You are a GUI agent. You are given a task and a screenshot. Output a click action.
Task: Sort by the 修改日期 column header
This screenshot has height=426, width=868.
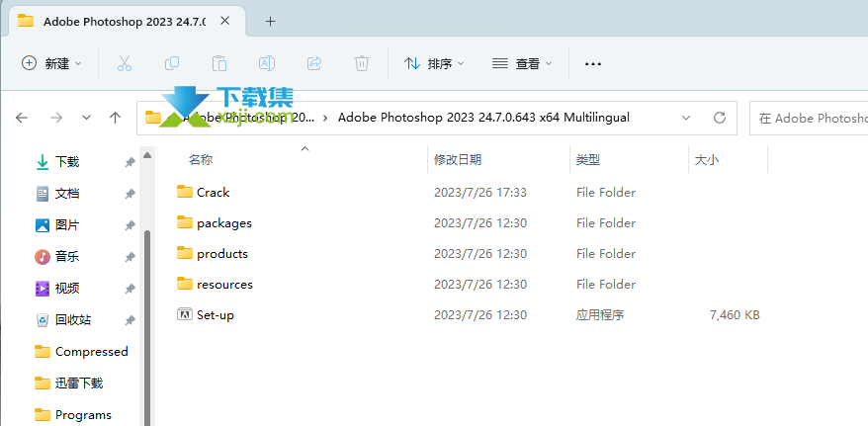point(458,160)
